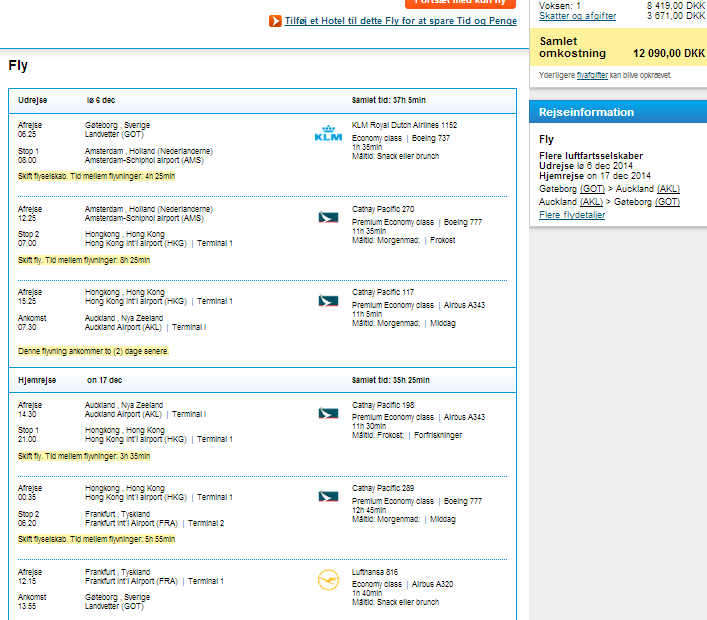
Task: Click the KLM Royal Dutch Airlines logo
Action: (329, 134)
